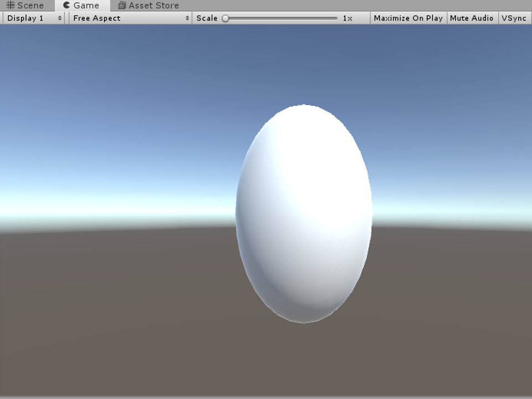Click the Scene tab grid icon
The image size is (532, 399).
click(11, 6)
